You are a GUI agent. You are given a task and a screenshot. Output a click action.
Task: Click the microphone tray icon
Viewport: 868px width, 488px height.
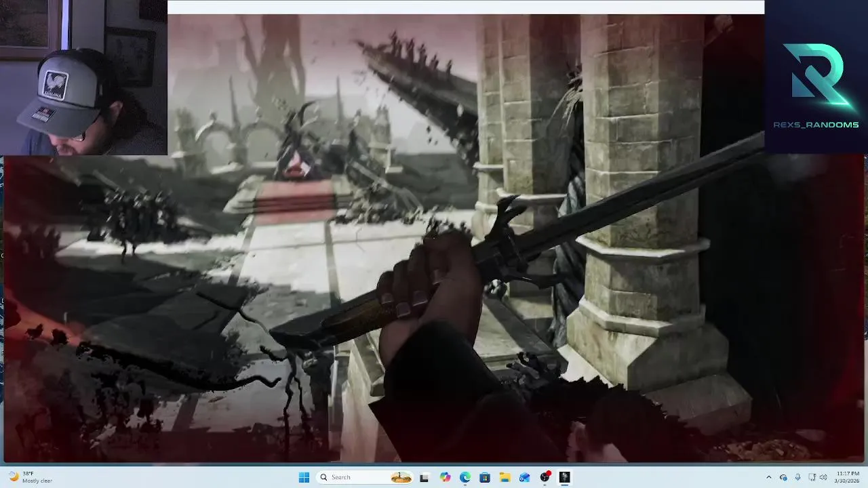797,477
